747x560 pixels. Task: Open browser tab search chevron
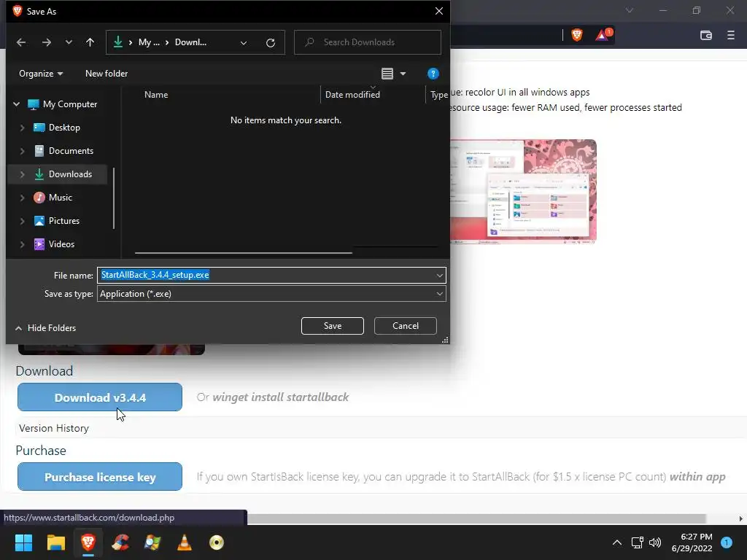630,10
